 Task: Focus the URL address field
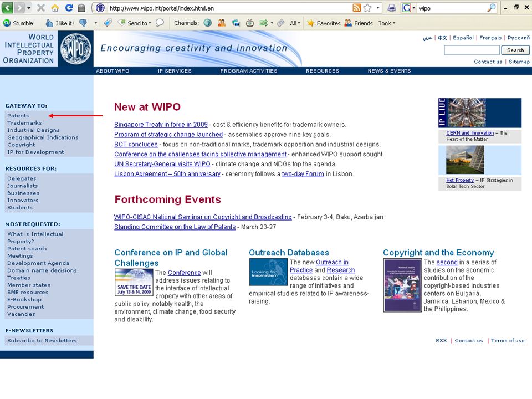click(229, 8)
